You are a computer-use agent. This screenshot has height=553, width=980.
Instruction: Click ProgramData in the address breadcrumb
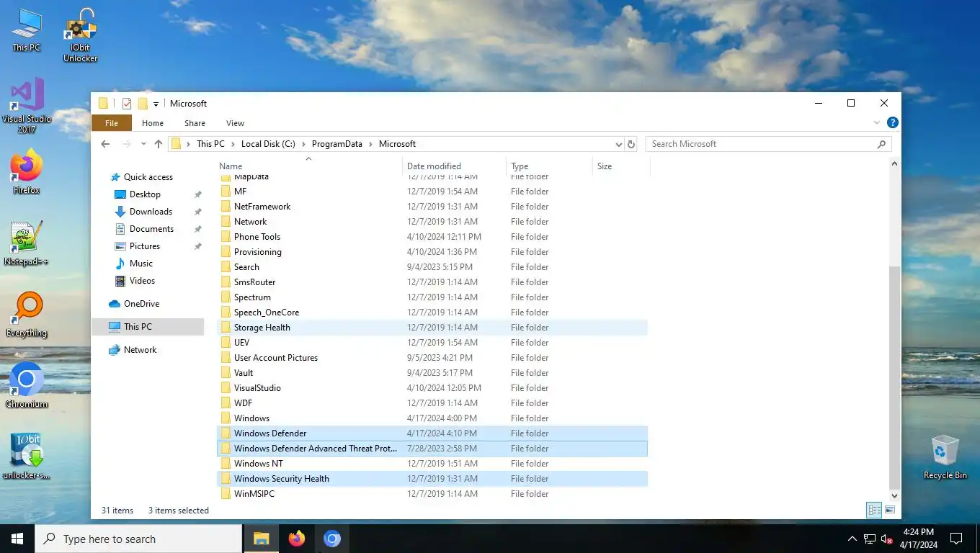(337, 144)
